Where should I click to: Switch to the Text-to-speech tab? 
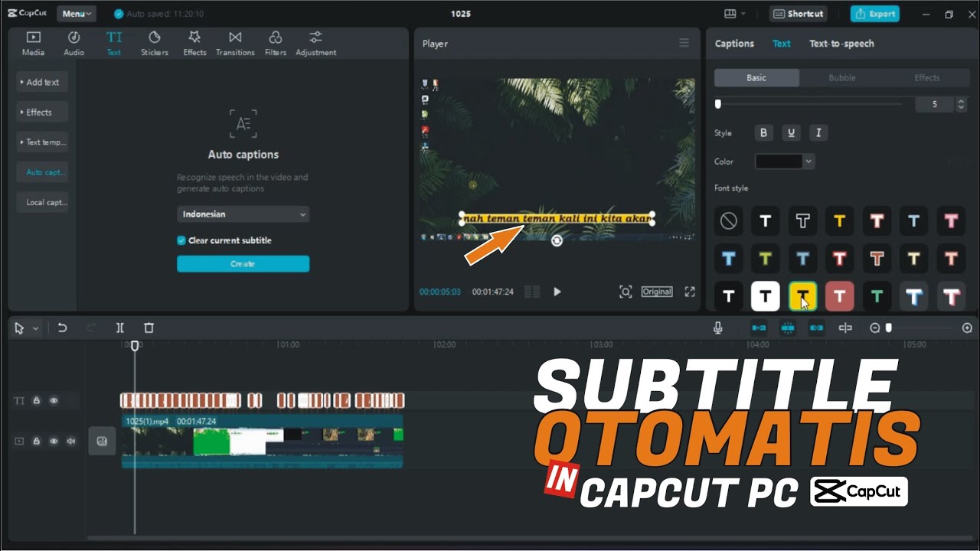point(841,44)
